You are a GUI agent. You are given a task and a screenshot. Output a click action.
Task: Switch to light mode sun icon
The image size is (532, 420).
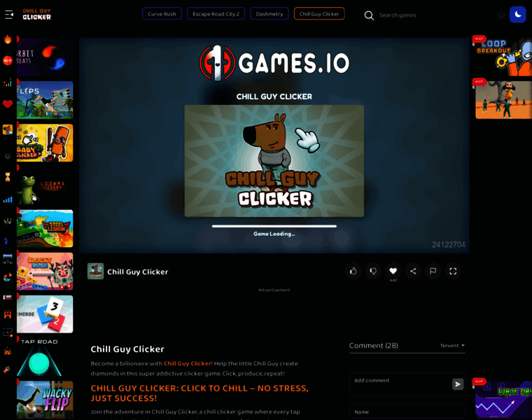click(501, 15)
